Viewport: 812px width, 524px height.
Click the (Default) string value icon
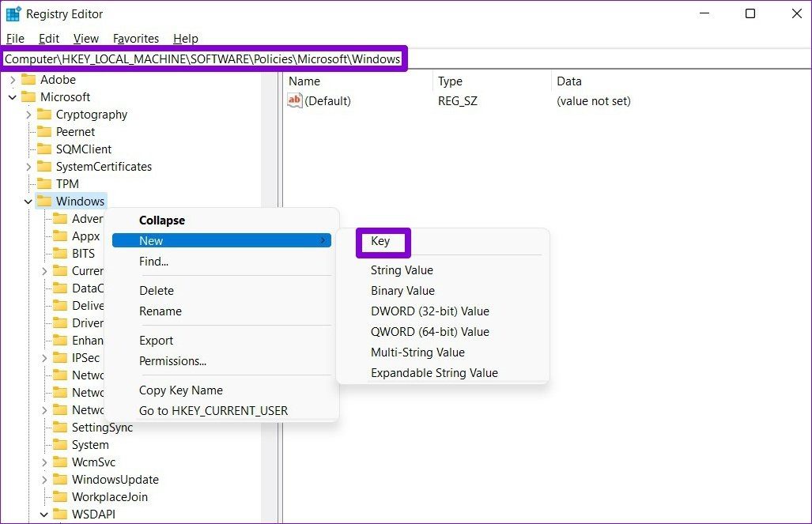coord(295,100)
